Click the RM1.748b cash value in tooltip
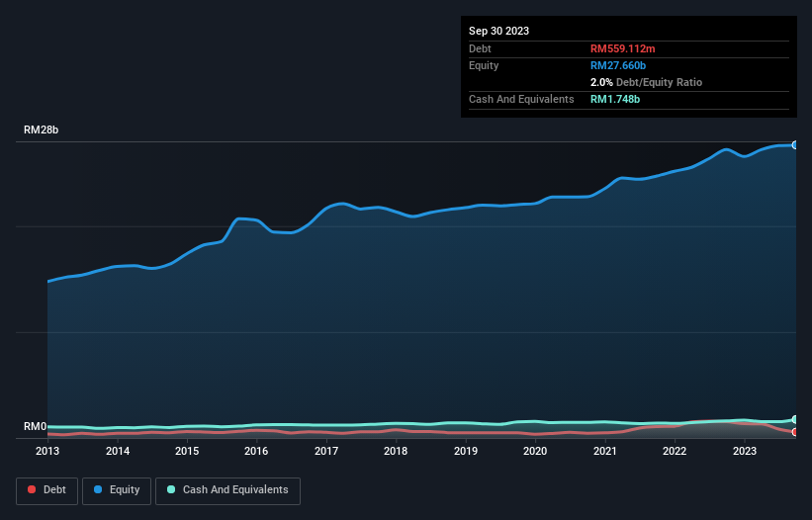The image size is (812, 520). (x=613, y=99)
